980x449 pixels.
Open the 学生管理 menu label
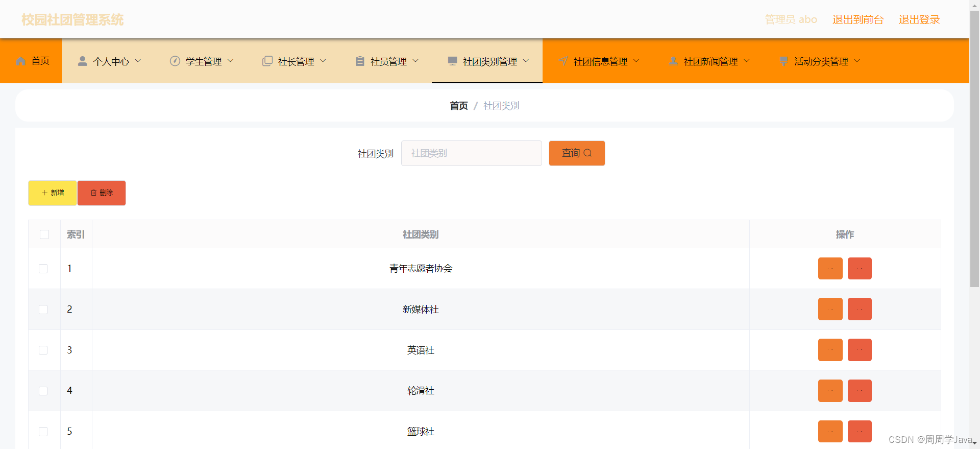pyautogui.click(x=204, y=61)
